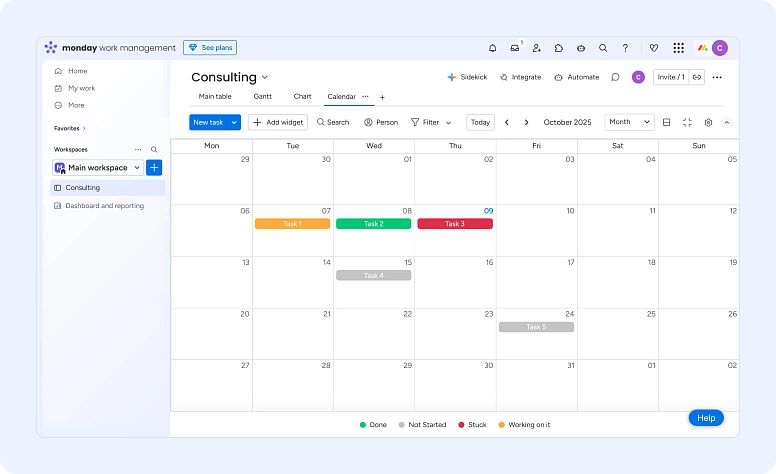Open the Month view dropdown
Viewport: 776px width, 474px height.
(630, 122)
